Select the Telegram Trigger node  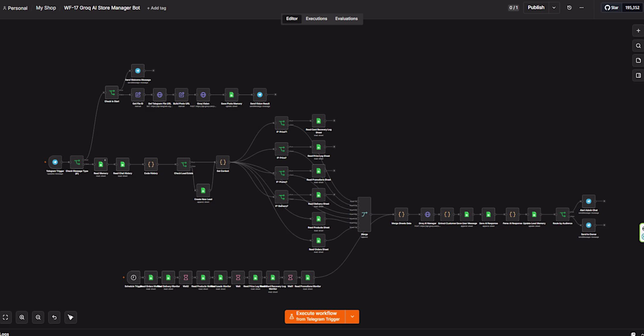pyautogui.click(x=55, y=162)
